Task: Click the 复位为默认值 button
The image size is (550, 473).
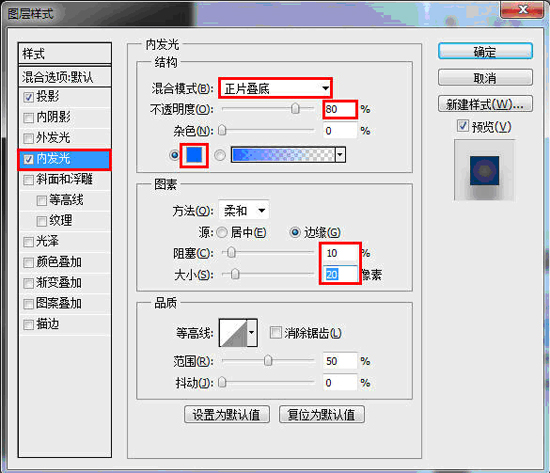Action: pyautogui.click(x=322, y=414)
